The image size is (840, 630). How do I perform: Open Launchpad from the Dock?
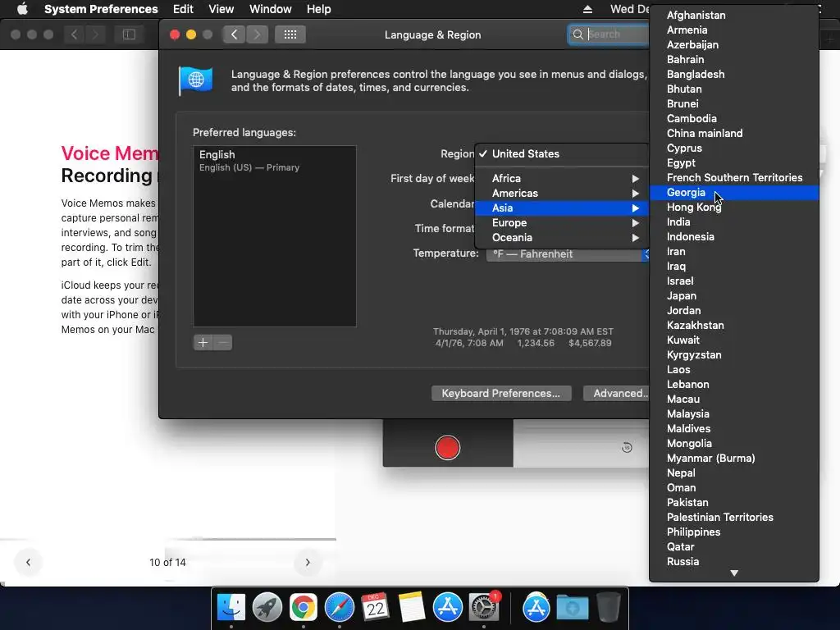[x=267, y=608]
